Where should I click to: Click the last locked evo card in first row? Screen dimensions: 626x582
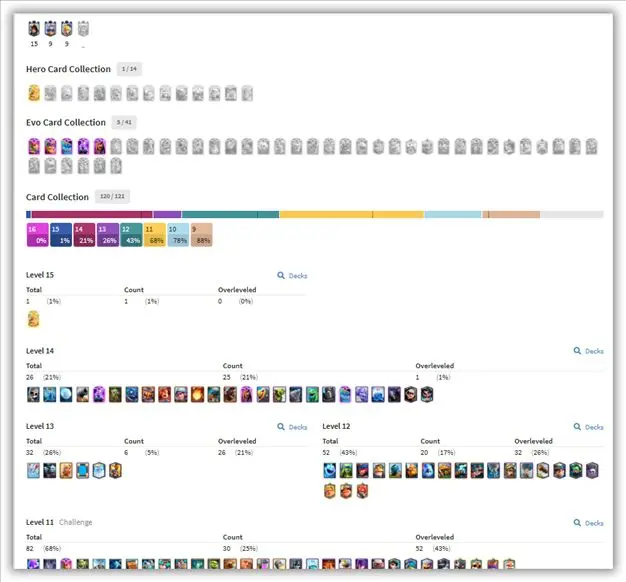point(591,146)
